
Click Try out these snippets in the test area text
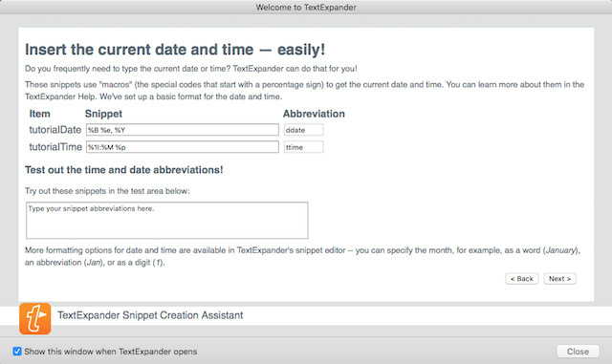pos(107,191)
